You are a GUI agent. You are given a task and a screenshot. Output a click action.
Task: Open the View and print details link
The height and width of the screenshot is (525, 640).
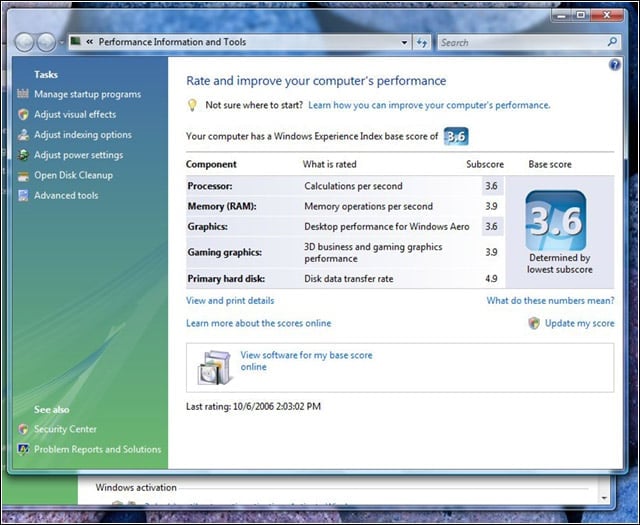tap(230, 301)
